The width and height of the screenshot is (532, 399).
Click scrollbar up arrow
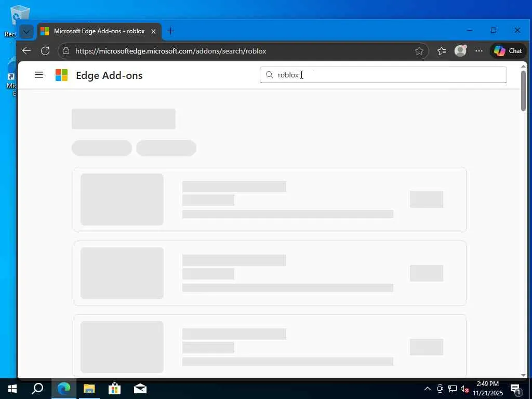(523, 66)
